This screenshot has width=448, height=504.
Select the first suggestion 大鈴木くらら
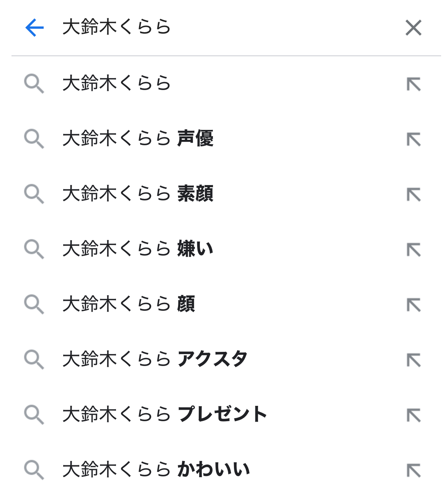coord(116,83)
